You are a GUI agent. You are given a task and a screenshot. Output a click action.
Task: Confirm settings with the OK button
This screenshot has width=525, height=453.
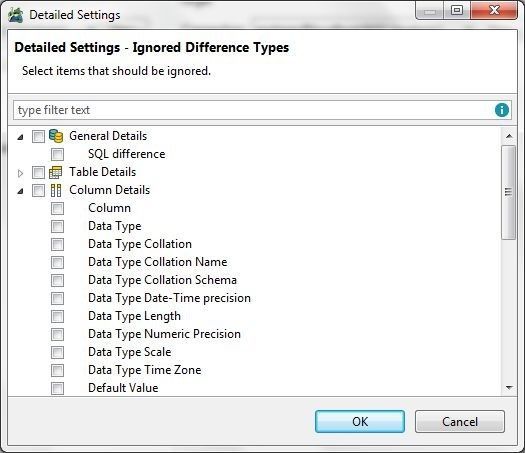[360, 422]
